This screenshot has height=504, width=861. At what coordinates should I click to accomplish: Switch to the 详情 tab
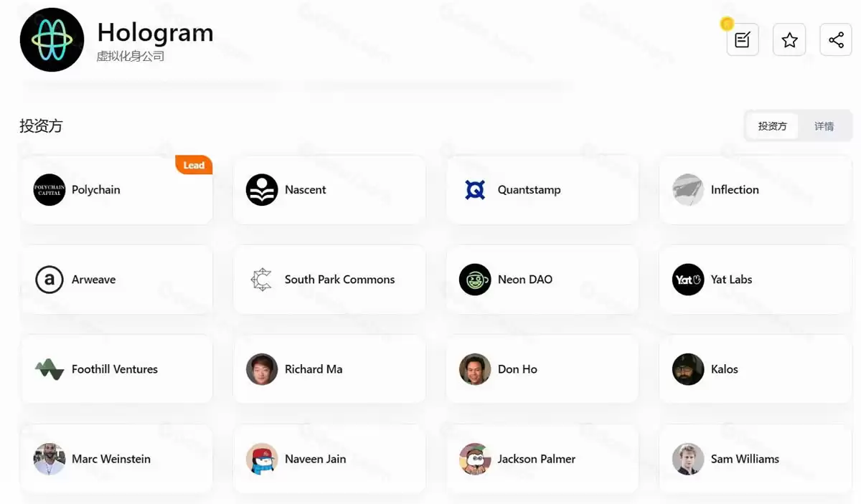824,126
